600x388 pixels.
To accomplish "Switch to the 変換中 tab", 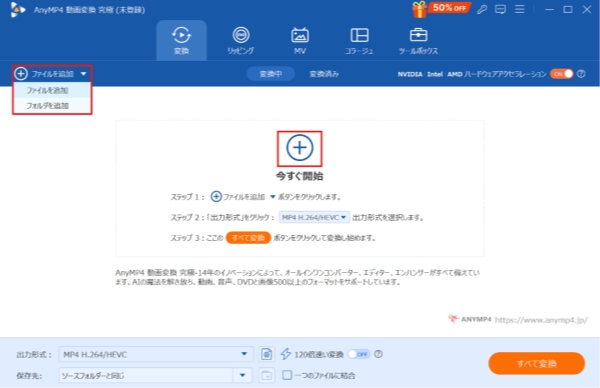I will [271, 74].
